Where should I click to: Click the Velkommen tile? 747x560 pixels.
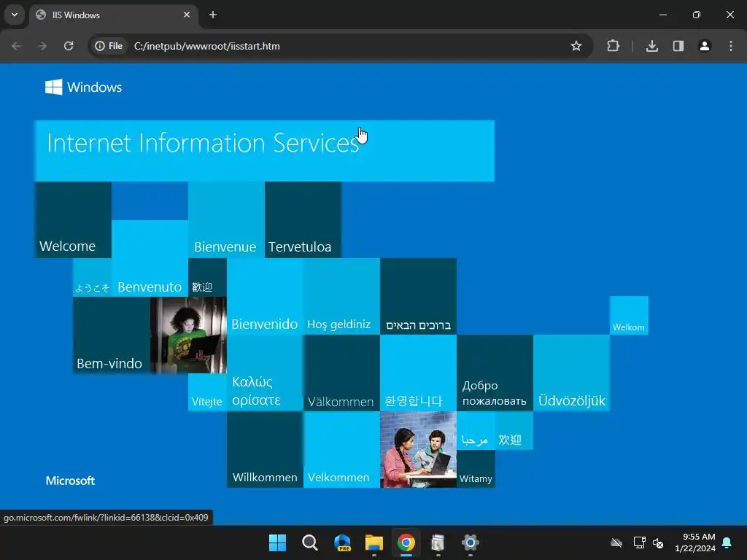pos(341,449)
